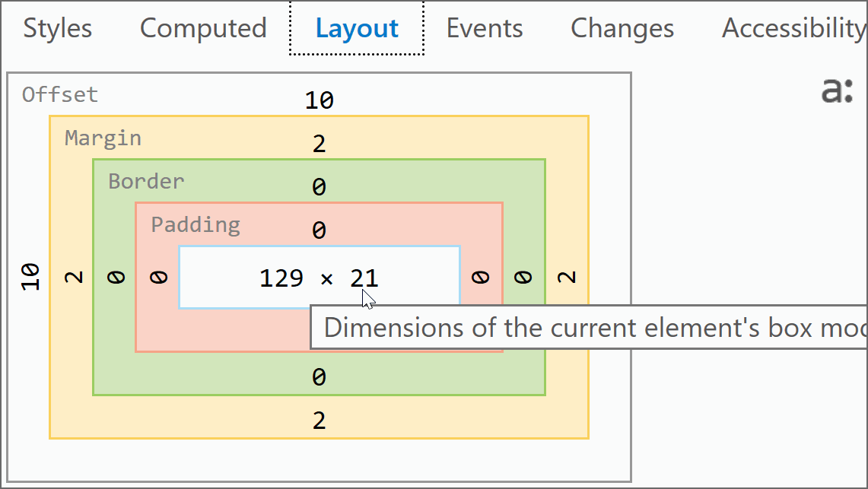Edit the bottom border value 0

pos(320,377)
